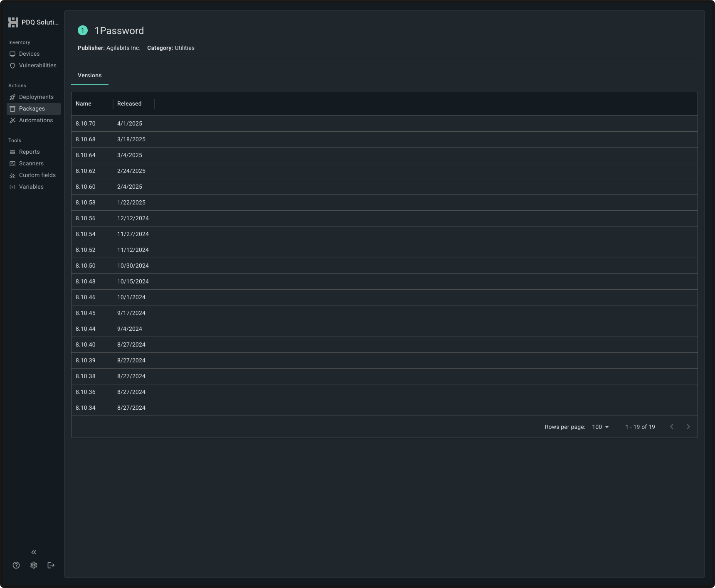Select version 8.10.70 row
The width and height of the screenshot is (715, 588).
[385, 124]
